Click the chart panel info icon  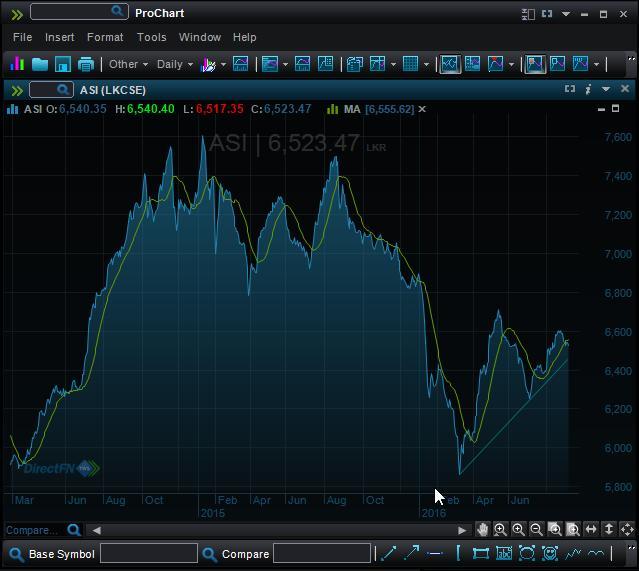588,89
